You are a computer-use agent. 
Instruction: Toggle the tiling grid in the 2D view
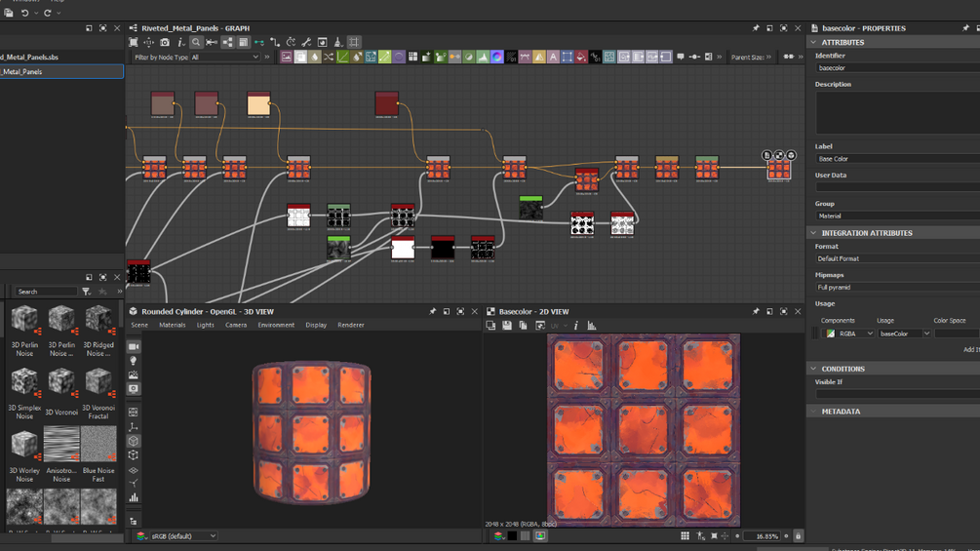[x=685, y=536]
